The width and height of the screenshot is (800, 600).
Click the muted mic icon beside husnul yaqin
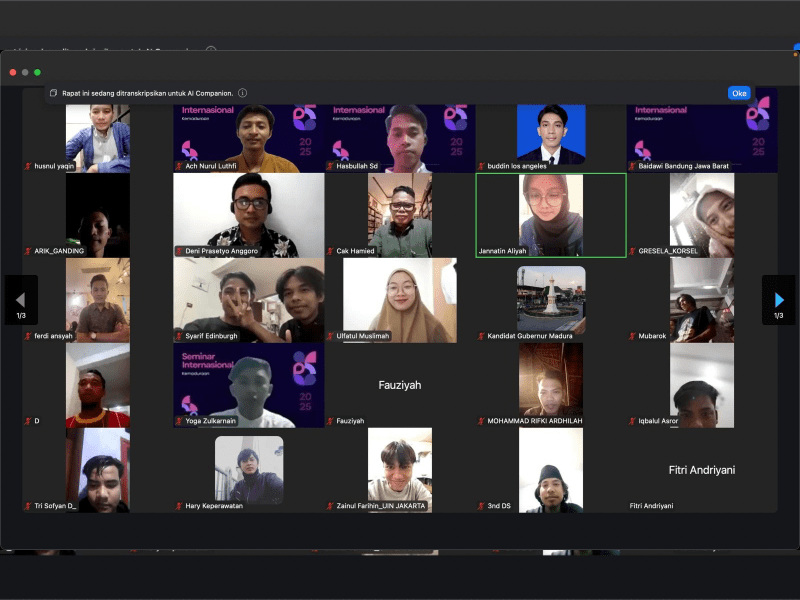(28, 166)
